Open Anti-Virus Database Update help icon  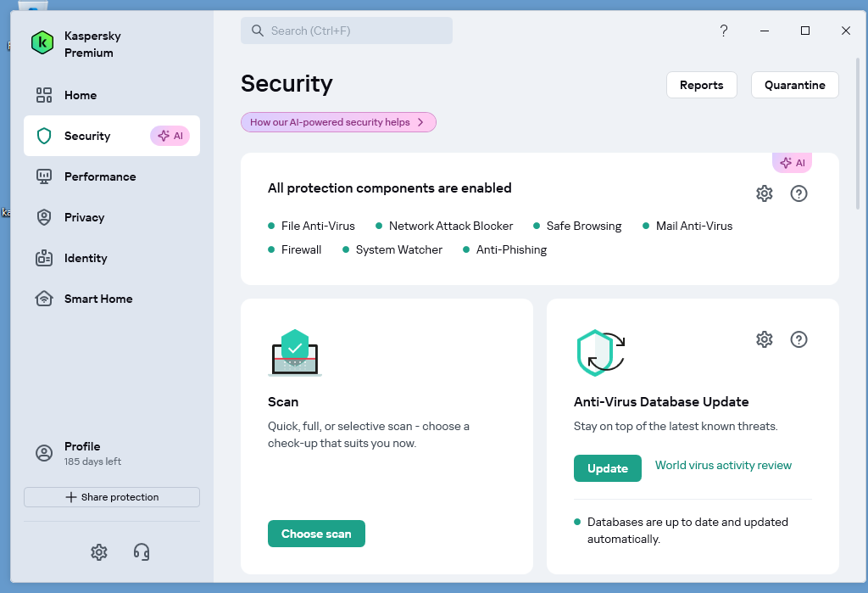tap(798, 339)
